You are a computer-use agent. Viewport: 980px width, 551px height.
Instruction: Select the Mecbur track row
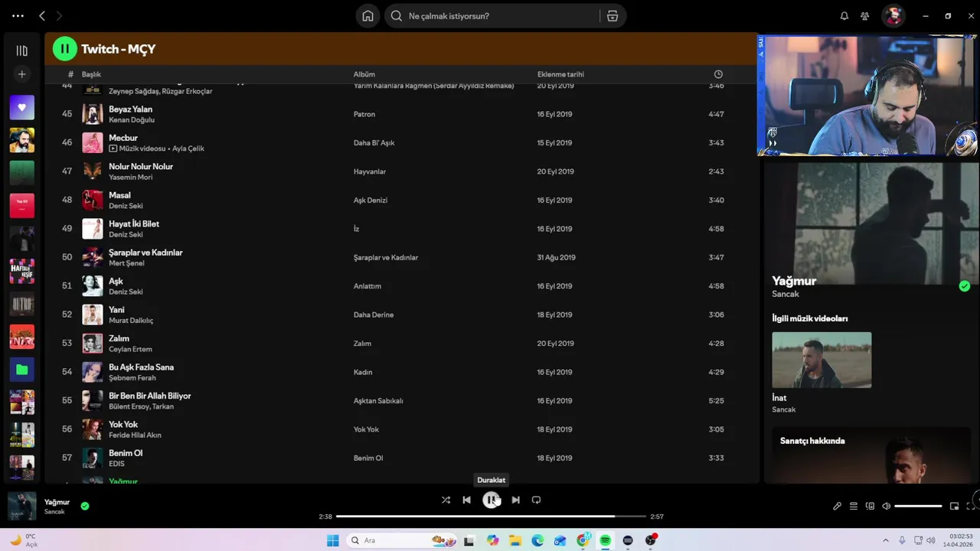tap(402, 142)
